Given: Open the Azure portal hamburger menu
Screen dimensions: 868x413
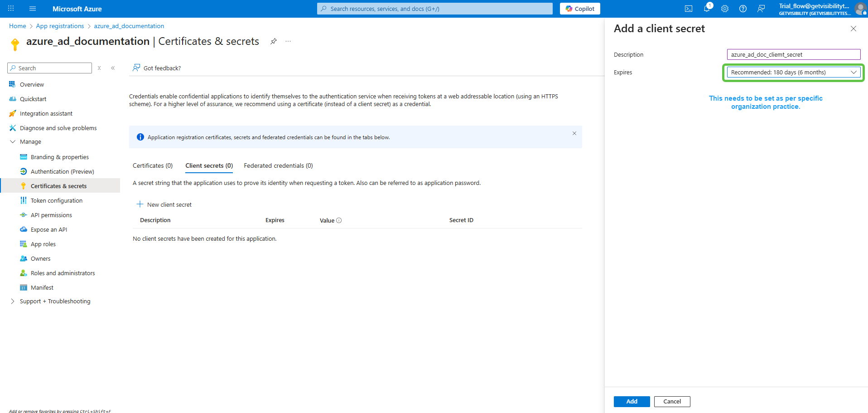Looking at the screenshot, I should coord(32,9).
